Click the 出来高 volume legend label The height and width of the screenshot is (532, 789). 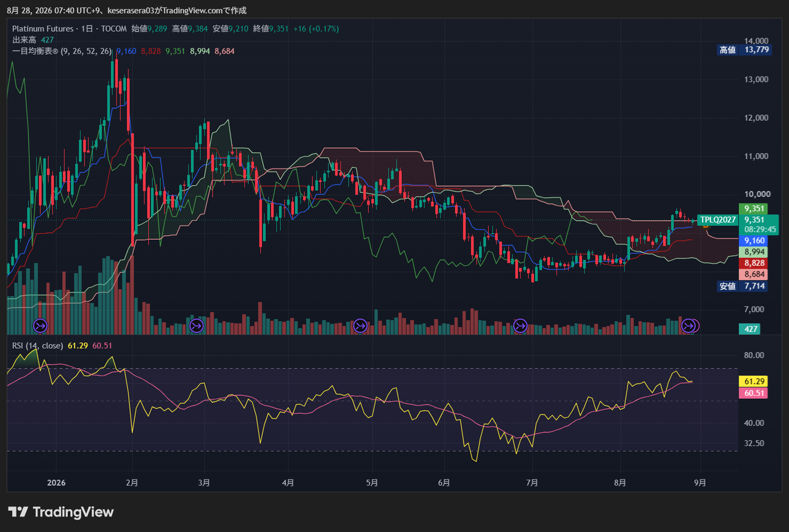coord(23,39)
